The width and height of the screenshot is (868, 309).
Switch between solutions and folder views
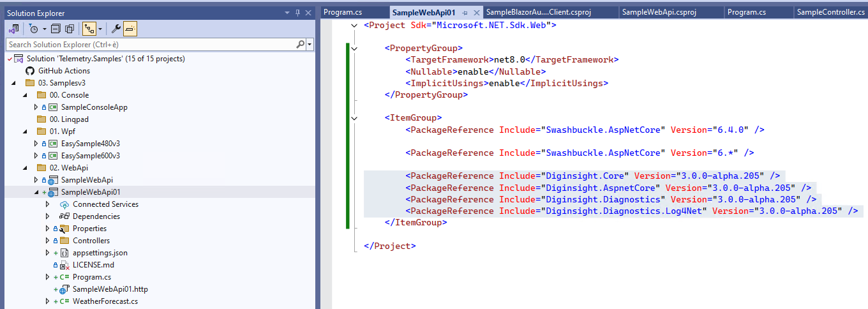click(13, 29)
